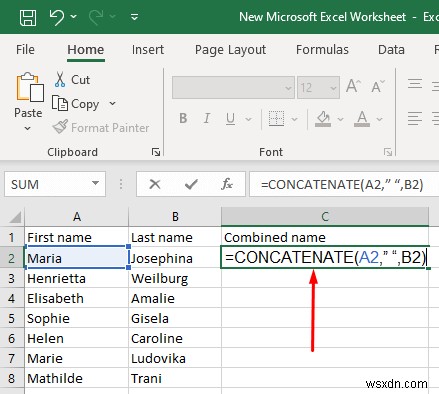The width and height of the screenshot is (439, 394).
Task: Toggle Italic formatting
Action: coord(207,118)
